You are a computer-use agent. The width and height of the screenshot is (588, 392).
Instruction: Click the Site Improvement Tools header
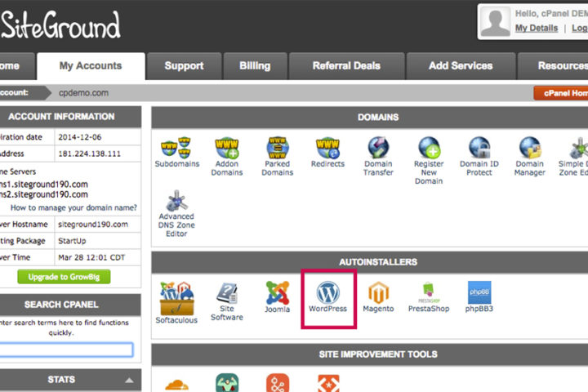tap(370, 354)
